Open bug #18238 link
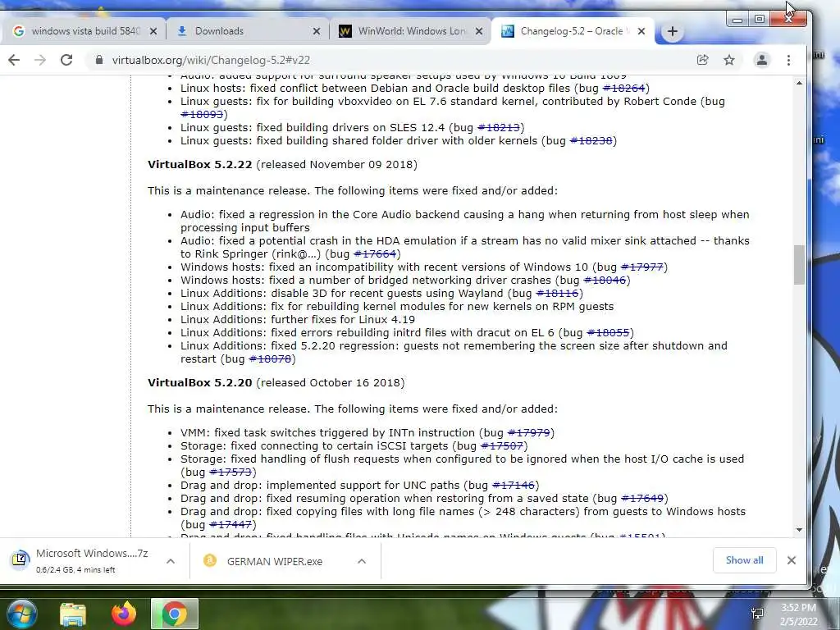This screenshot has width=840, height=630. pyautogui.click(x=591, y=141)
